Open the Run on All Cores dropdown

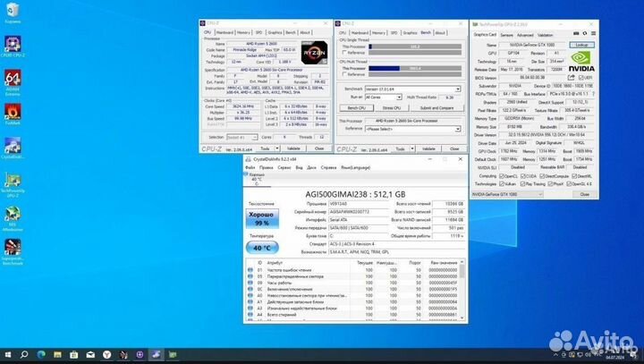383,97
